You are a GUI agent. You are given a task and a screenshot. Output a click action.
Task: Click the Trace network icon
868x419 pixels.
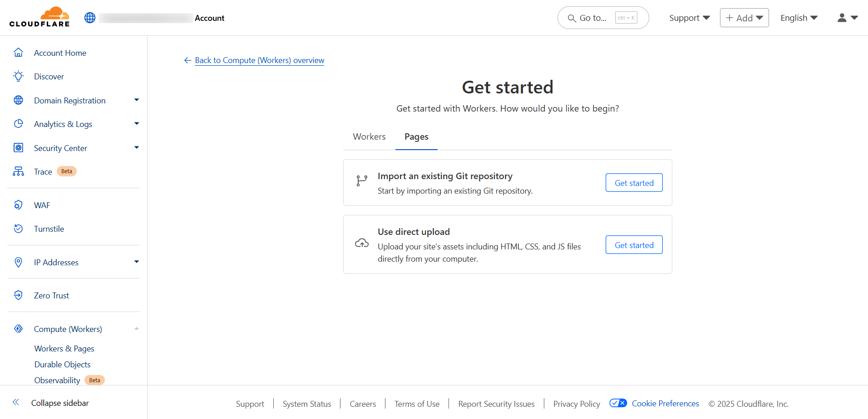18,171
